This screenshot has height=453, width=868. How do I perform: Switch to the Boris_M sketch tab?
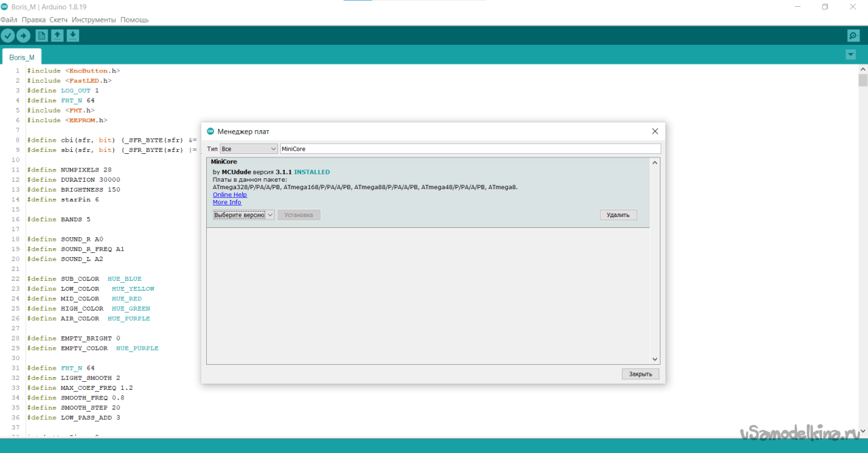point(22,58)
